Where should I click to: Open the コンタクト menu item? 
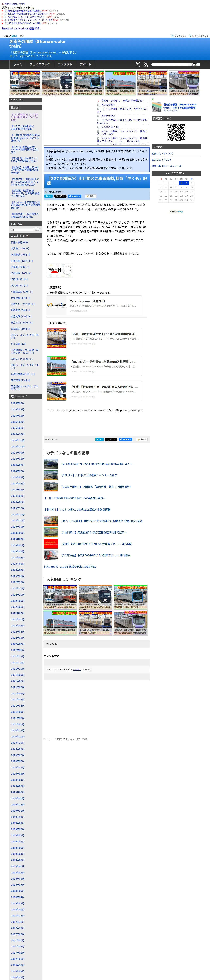pyautogui.click(x=65, y=65)
